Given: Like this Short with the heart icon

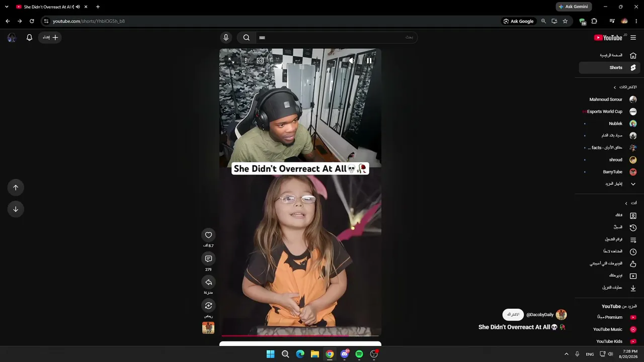Looking at the screenshot, I should (x=208, y=235).
